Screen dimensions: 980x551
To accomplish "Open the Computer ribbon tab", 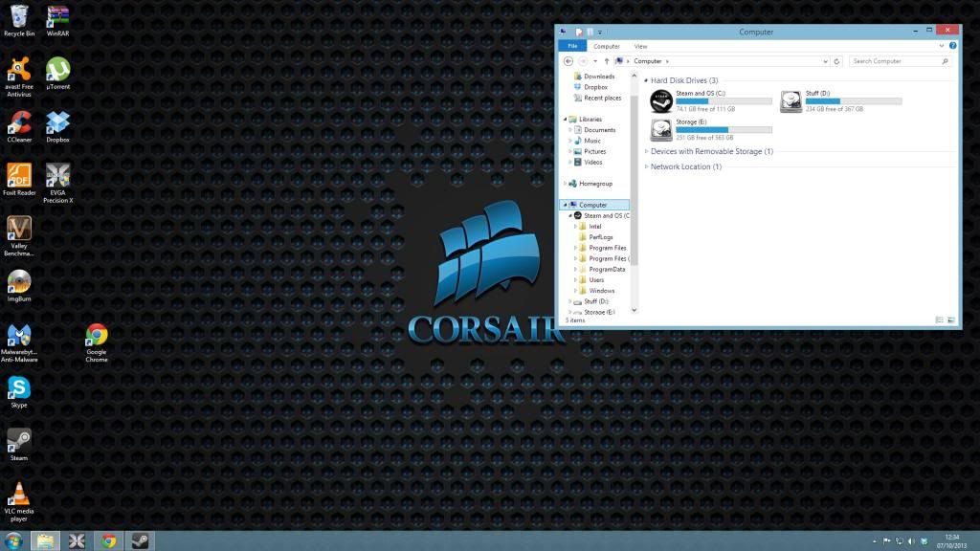I will tap(606, 46).
